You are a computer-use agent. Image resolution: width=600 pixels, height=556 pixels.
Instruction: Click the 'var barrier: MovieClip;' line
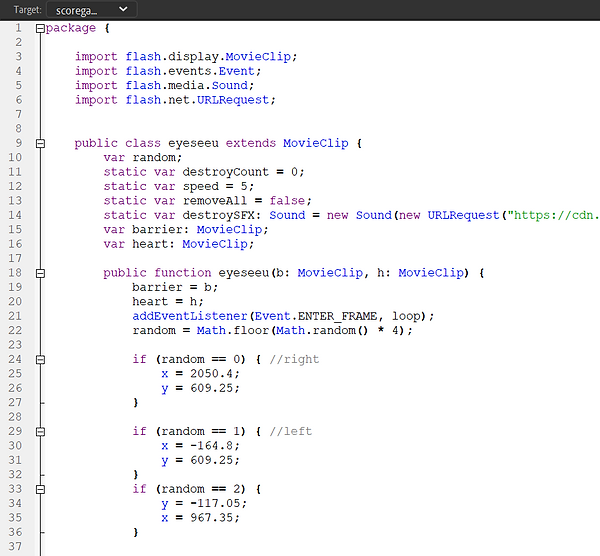click(186, 230)
